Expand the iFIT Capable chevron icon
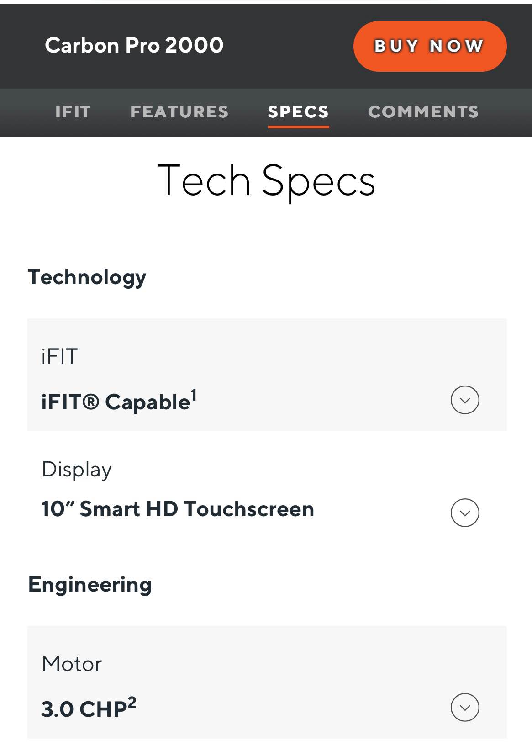The height and width of the screenshot is (756, 532). coord(465,400)
